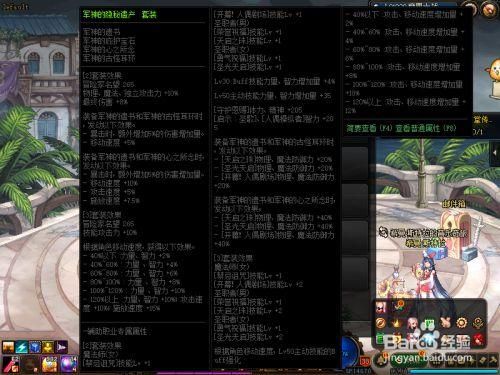500x375 pixels.
Task: Click the collapse arrow on right edge
Action: [495, 153]
